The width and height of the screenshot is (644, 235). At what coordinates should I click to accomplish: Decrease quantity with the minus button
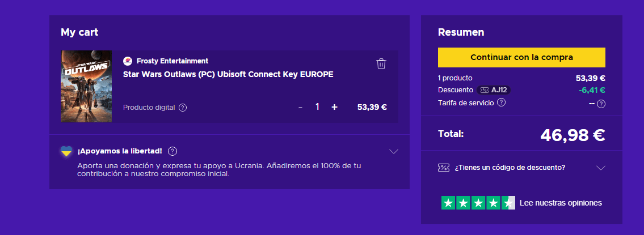(301, 107)
